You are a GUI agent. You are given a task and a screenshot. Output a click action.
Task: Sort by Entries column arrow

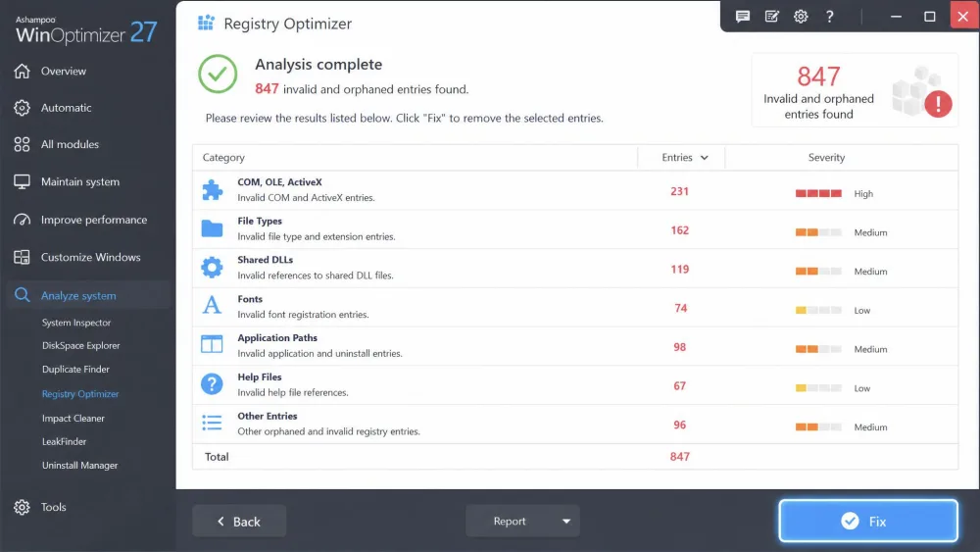(x=705, y=158)
